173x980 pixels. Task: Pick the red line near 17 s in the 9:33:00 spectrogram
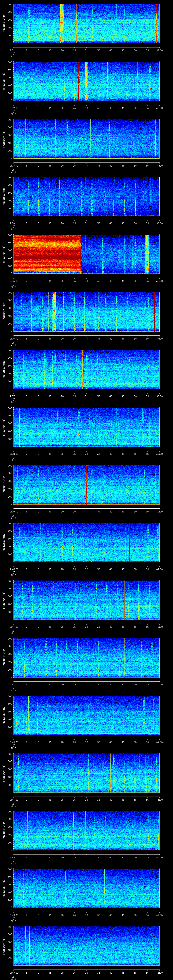coord(56,139)
